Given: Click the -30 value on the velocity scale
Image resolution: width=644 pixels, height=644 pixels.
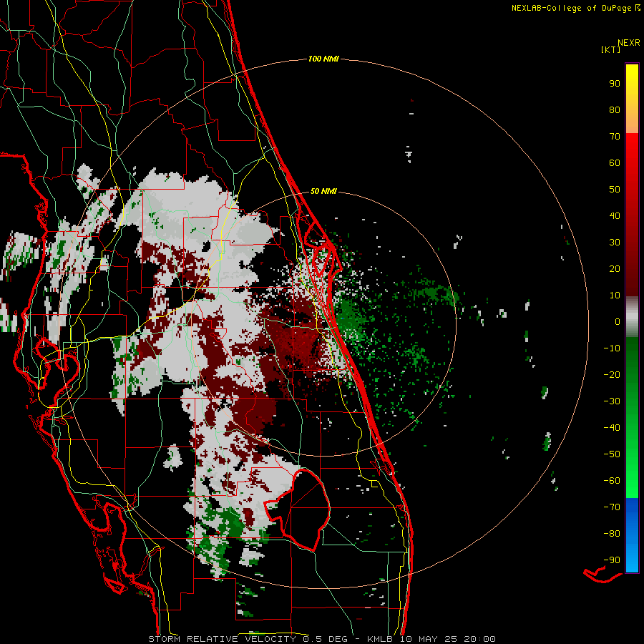Looking at the screenshot, I should [612, 401].
